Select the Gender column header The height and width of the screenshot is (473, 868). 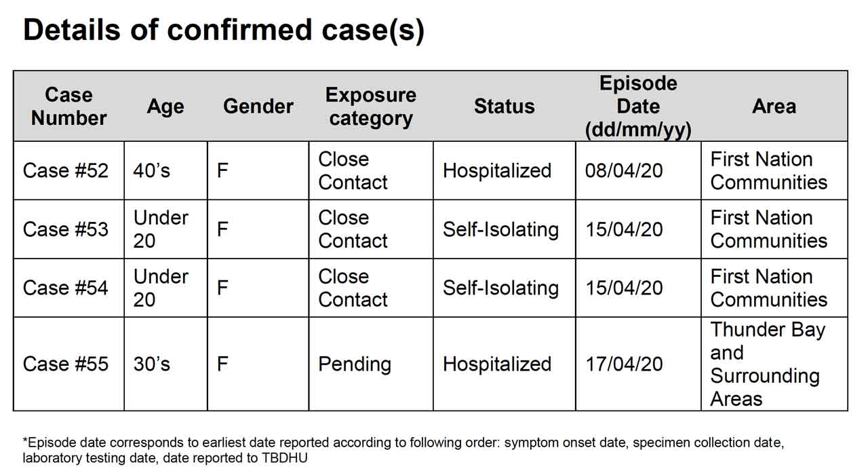[x=258, y=107]
